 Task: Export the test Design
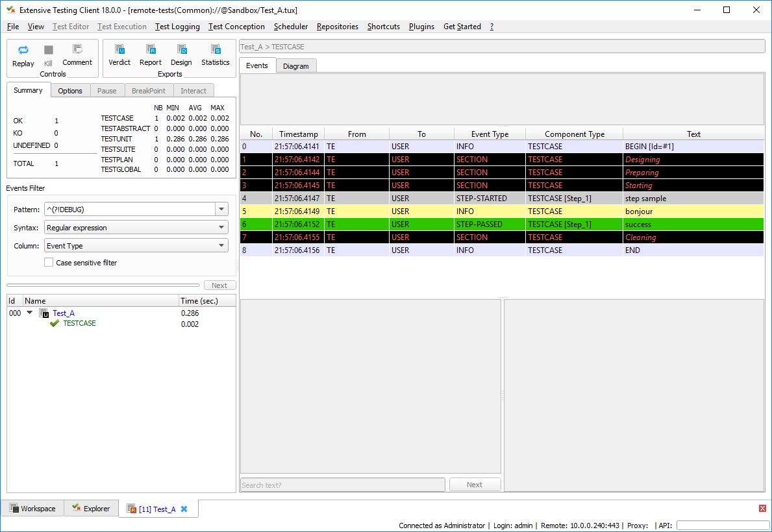182,49
